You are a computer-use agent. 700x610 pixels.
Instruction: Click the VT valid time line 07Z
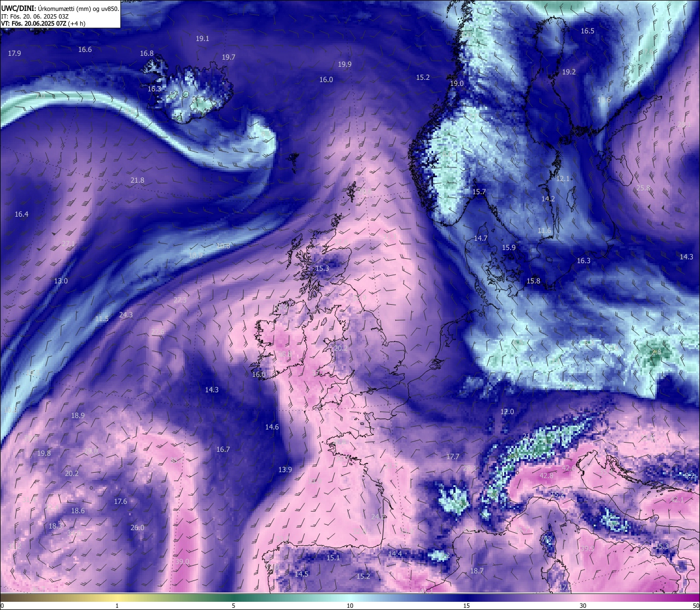43,24
